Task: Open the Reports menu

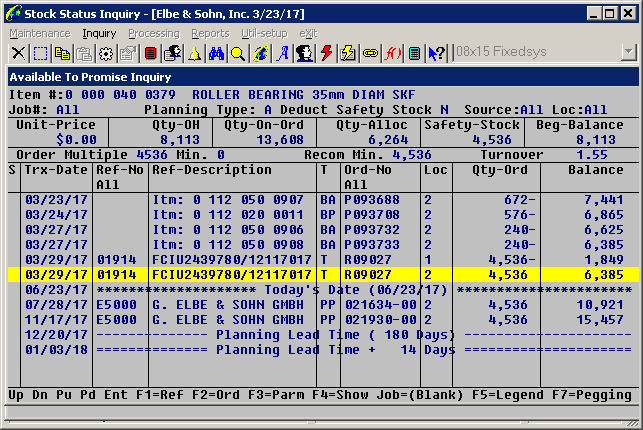Action: click(210, 33)
